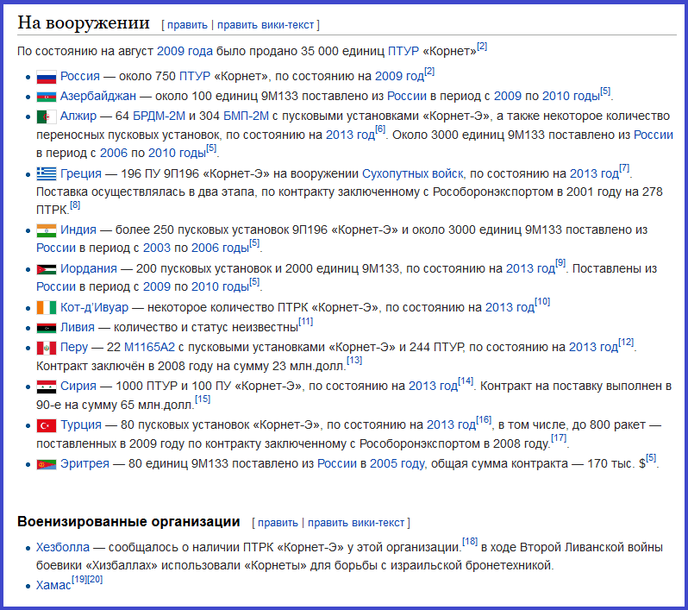
Task: Follow '2003' link in India entry
Action: (x=157, y=248)
